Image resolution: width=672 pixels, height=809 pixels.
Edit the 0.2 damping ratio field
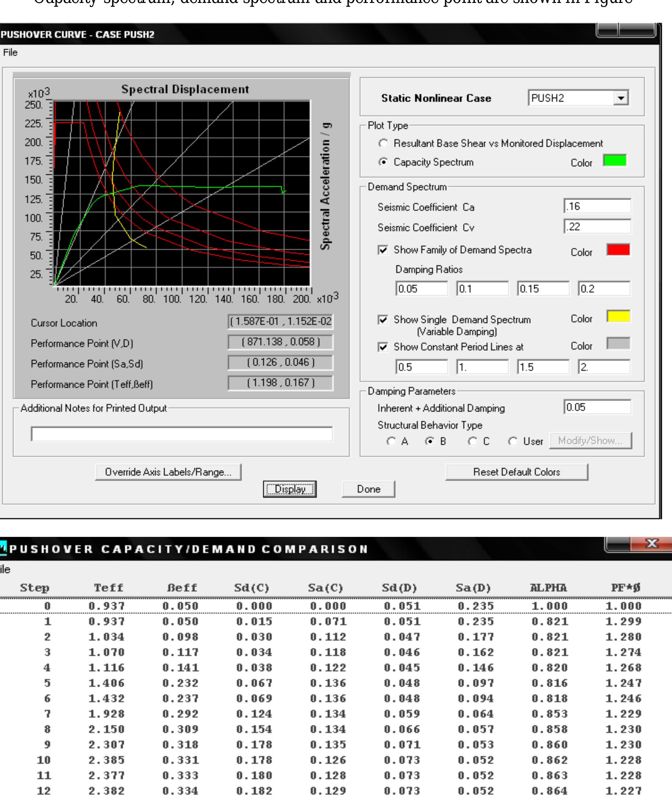[x=604, y=289]
